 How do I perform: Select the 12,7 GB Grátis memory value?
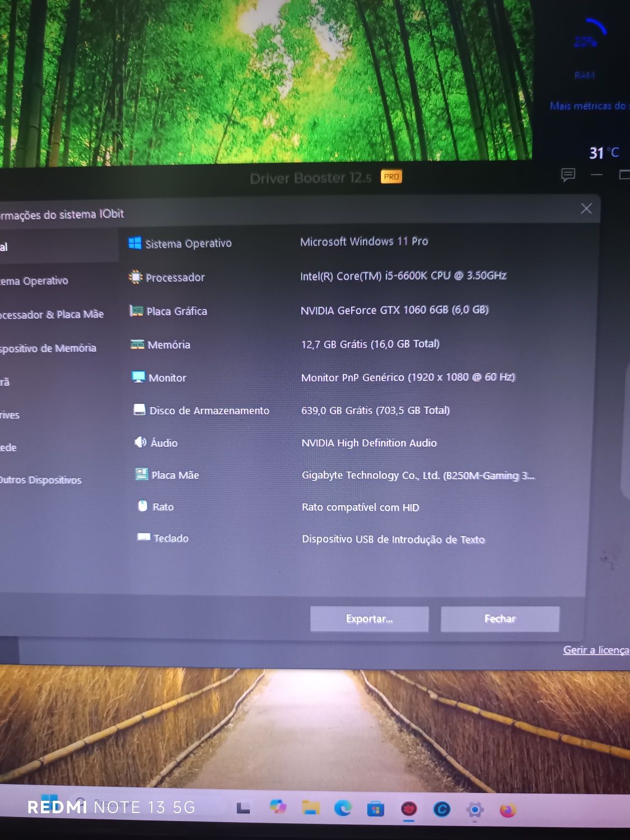point(370,344)
